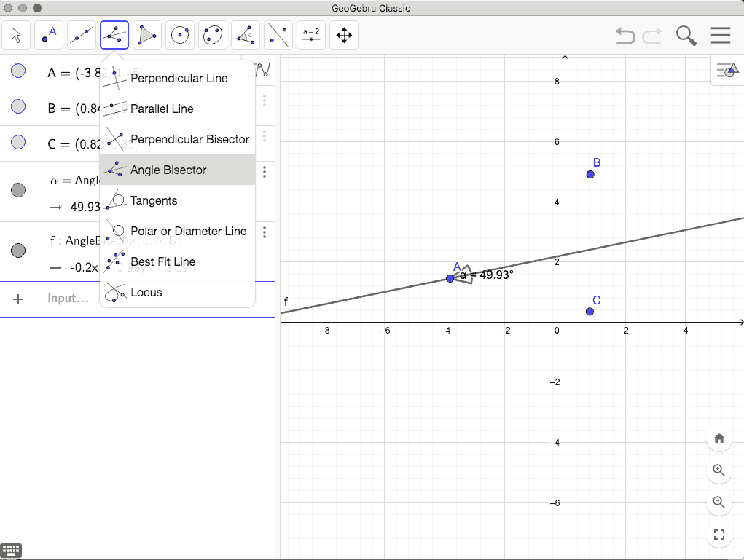
Task: Open the options menu for line f
Action: (265, 232)
